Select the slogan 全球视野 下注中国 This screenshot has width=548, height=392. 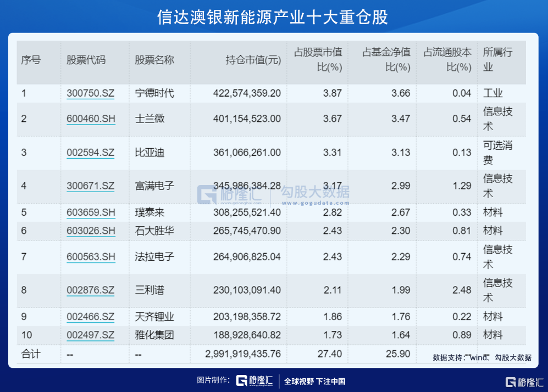pos(314,381)
